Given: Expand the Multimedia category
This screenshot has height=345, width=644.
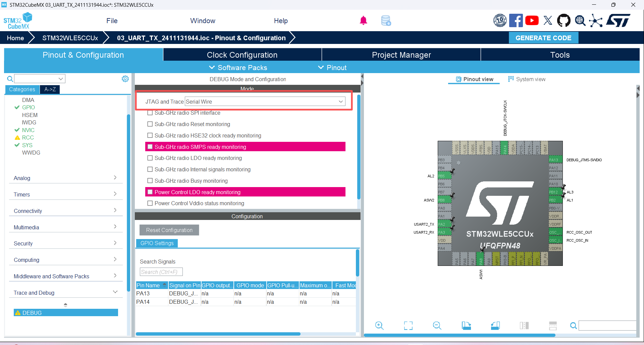Looking at the screenshot, I should (x=66, y=227).
